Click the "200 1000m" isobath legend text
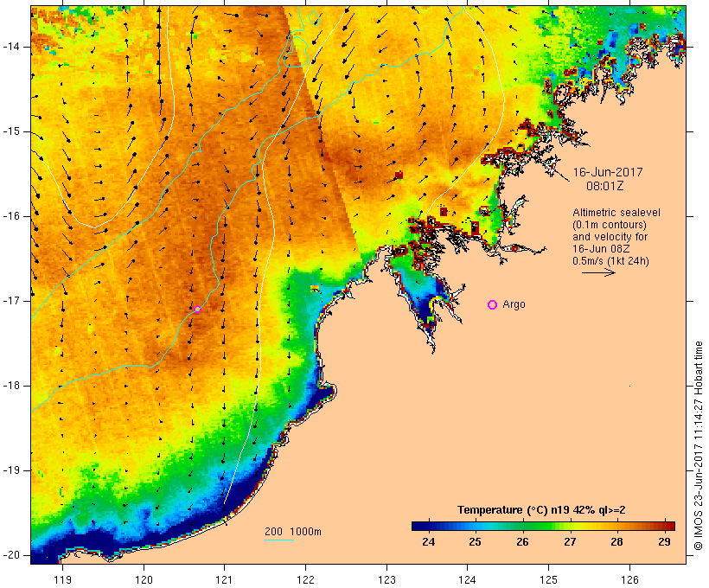 pyautogui.click(x=293, y=532)
